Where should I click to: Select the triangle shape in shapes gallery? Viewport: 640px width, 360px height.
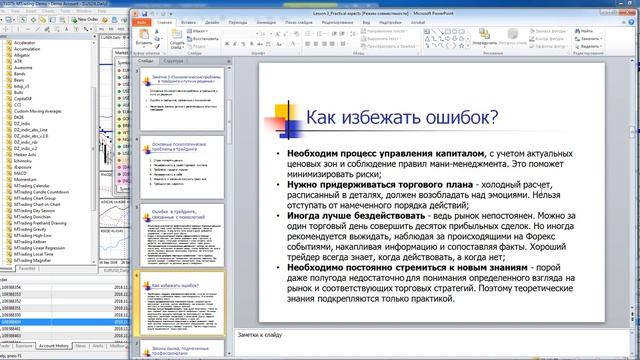[x=427, y=39]
